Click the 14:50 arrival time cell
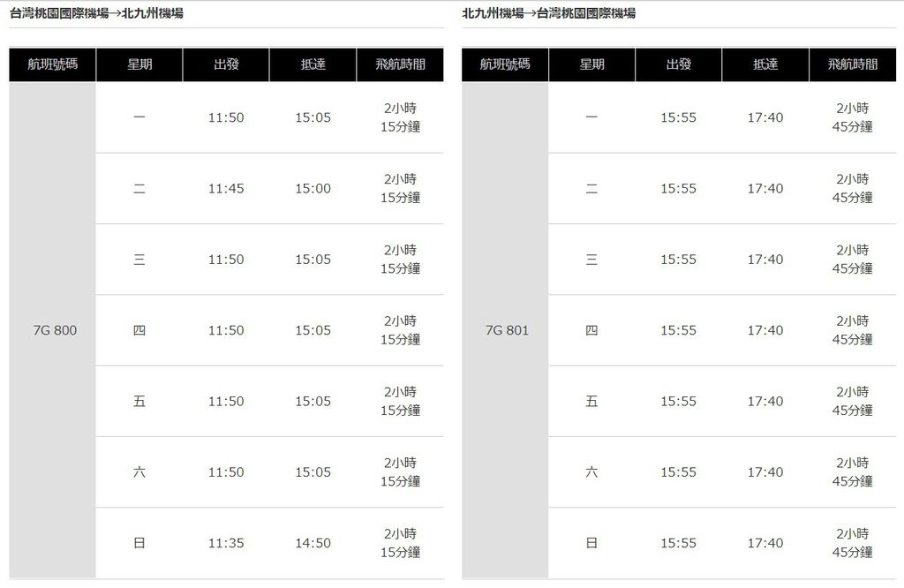The image size is (904, 588). pyautogui.click(x=313, y=543)
